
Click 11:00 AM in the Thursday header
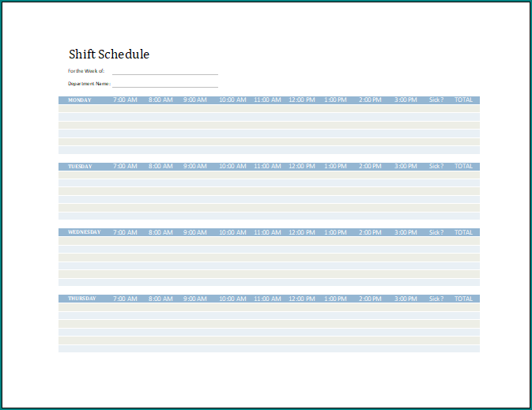tap(267, 299)
